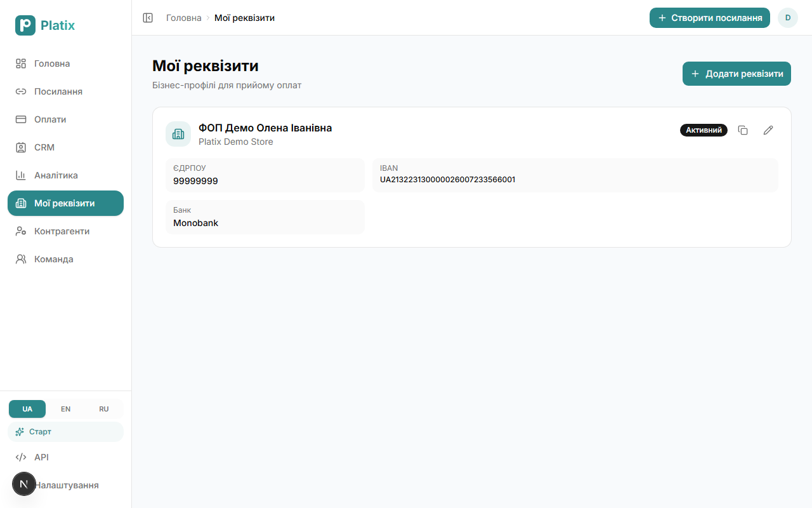The height and width of the screenshot is (508, 812).
Task: Open Аналітика in the sidebar
Action: (65, 175)
